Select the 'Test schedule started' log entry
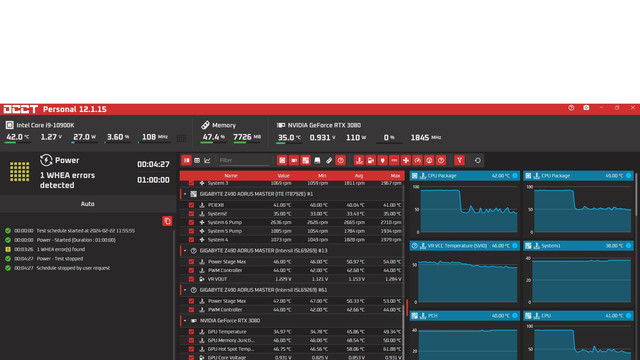Viewport: 640px width, 360px height. 86,231
